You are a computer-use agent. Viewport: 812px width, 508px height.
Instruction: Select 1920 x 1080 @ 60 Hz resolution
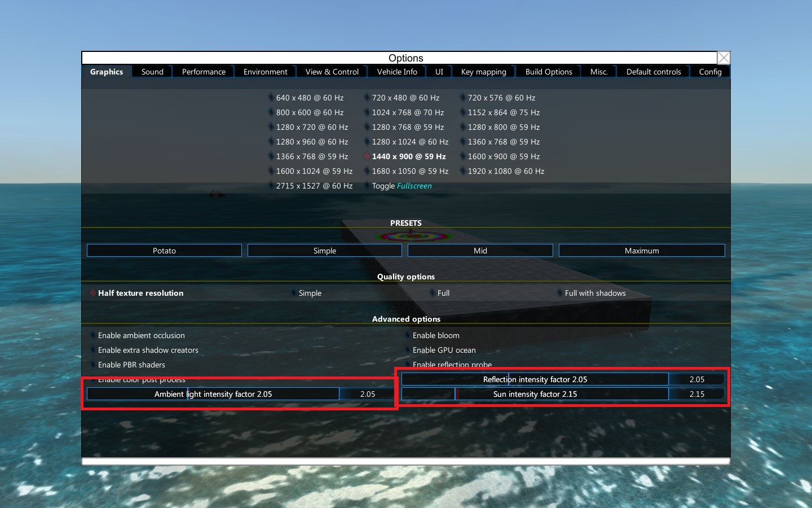tap(505, 171)
